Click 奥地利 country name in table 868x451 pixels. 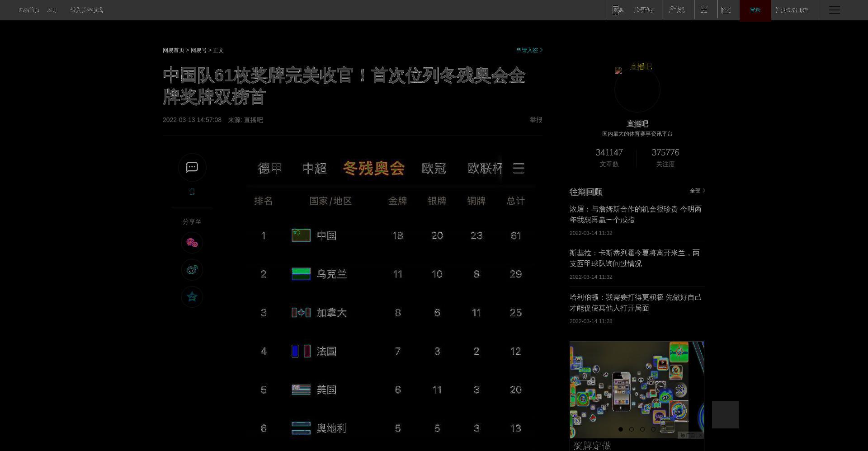tap(331, 428)
